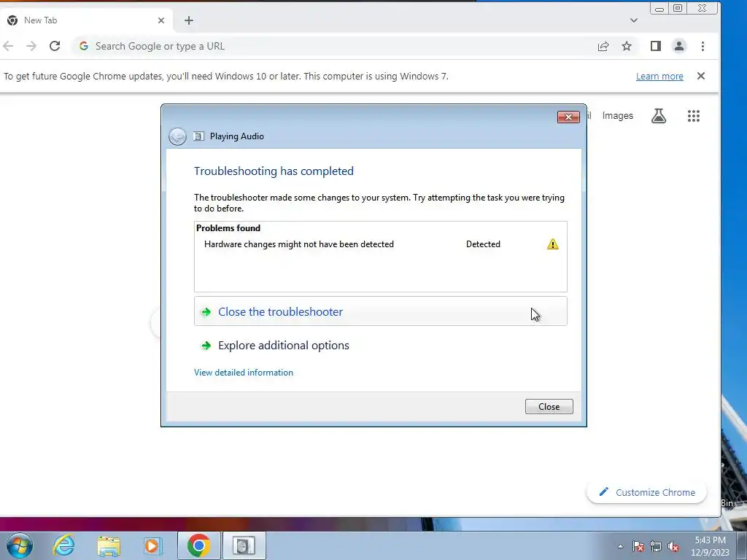The width and height of the screenshot is (747, 560).
Task: Open a new tab with plus button
Action: pyautogui.click(x=189, y=20)
